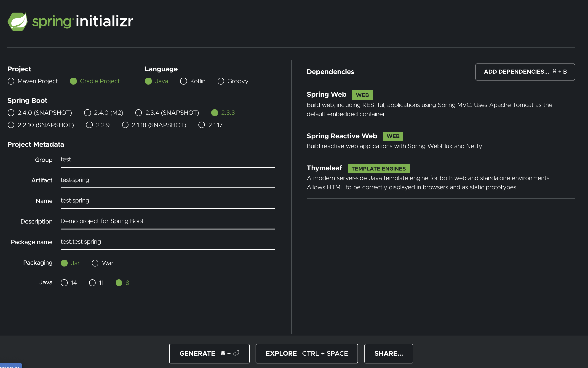Choose Kotlin as the language
Screen dimensions: 588x368
pos(184,81)
